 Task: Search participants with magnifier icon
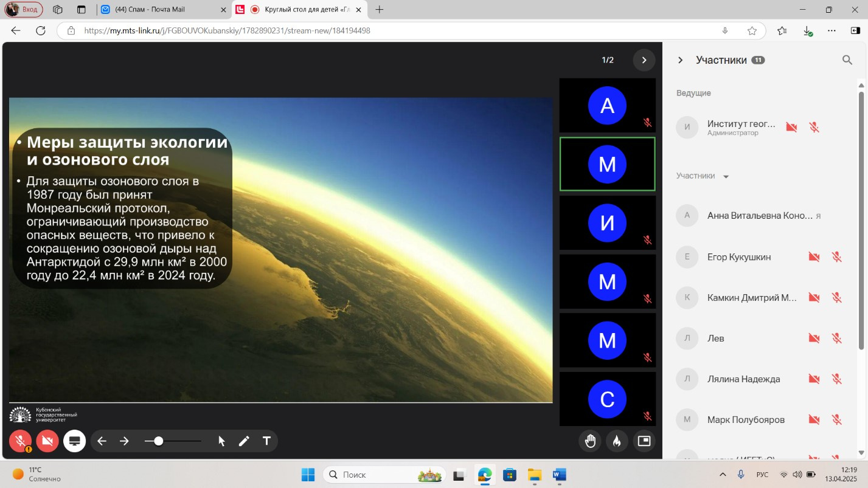pyautogui.click(x=847, y=60)
